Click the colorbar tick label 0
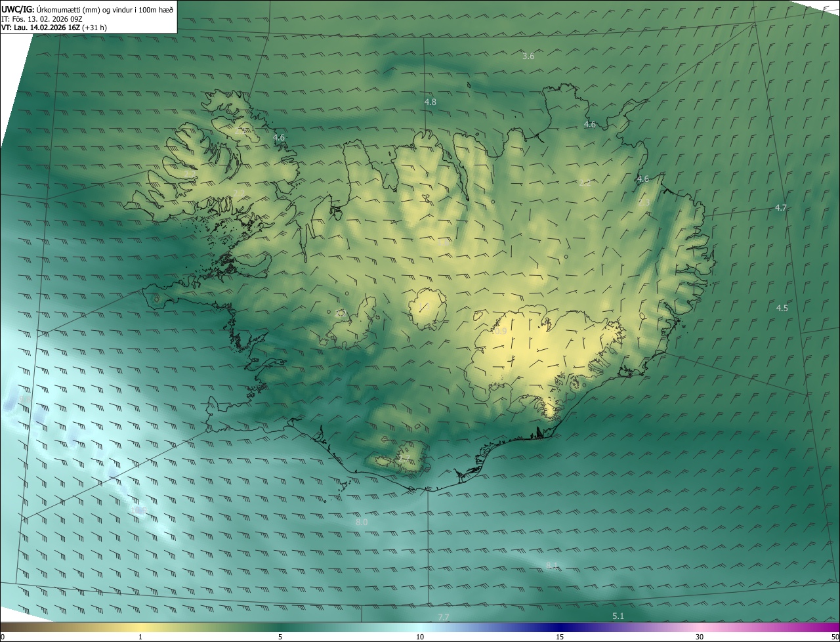Image resolution: width=840 pixels, height=642 pixels. pos(2,637)
